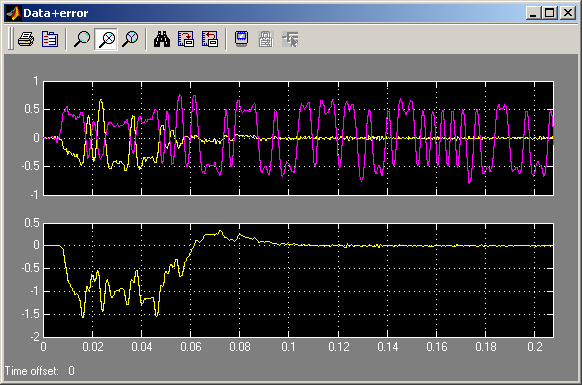Click the toolbar grip handle at left
The height and width of the screenshot is (385, 582).
(10, 39)
